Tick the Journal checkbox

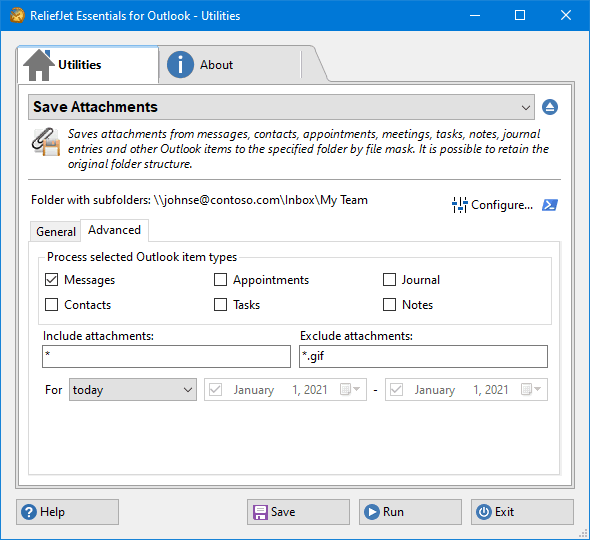click(389, 280)
